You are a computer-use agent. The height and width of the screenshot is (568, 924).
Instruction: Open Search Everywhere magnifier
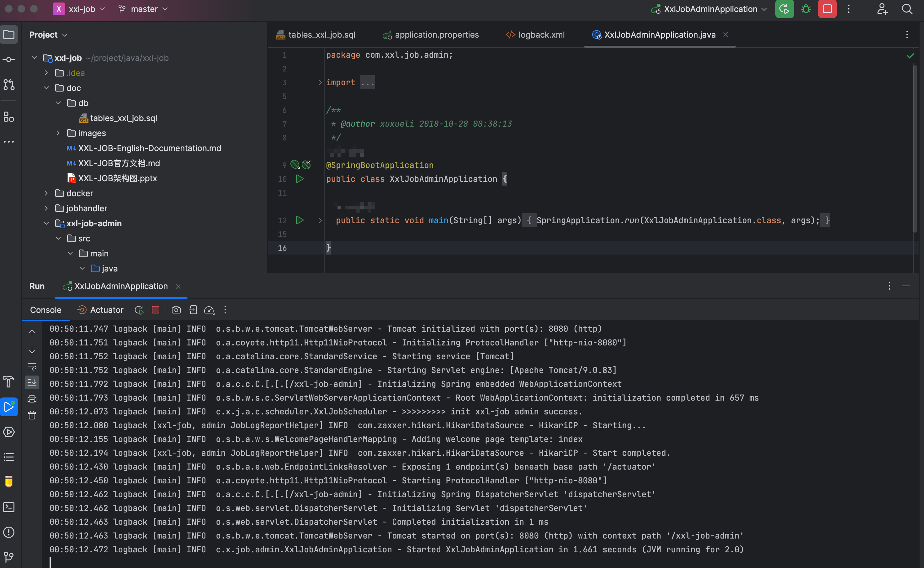(x=907, y=9)
